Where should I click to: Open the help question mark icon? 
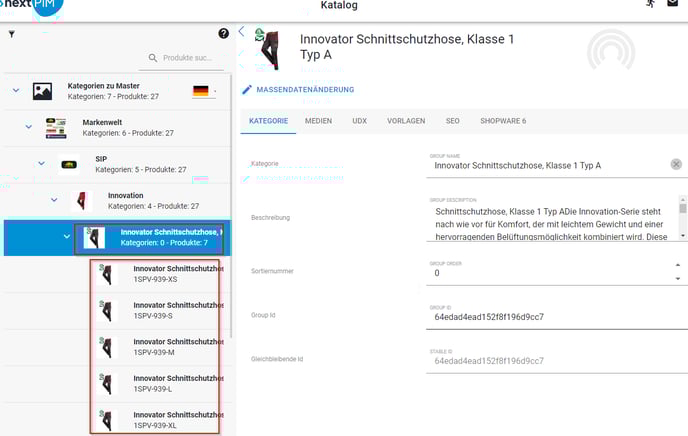click(x=223, y=33)
